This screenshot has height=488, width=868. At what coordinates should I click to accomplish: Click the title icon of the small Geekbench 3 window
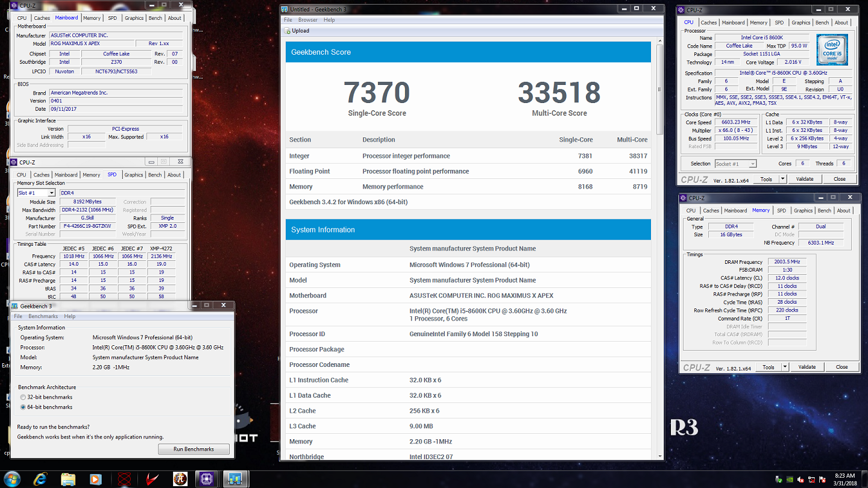click(x=14, y=306)
